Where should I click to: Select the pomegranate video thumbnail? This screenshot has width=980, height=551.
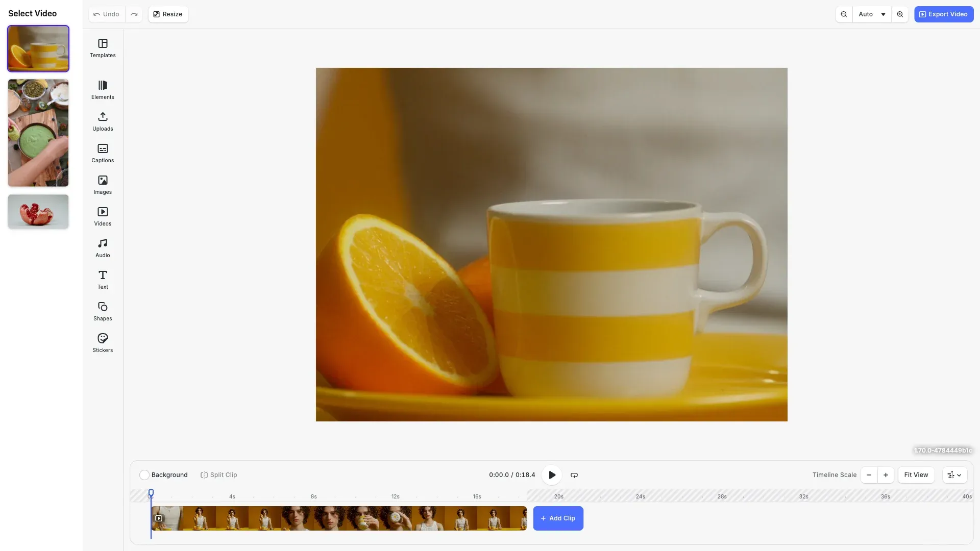coord(38,211)
